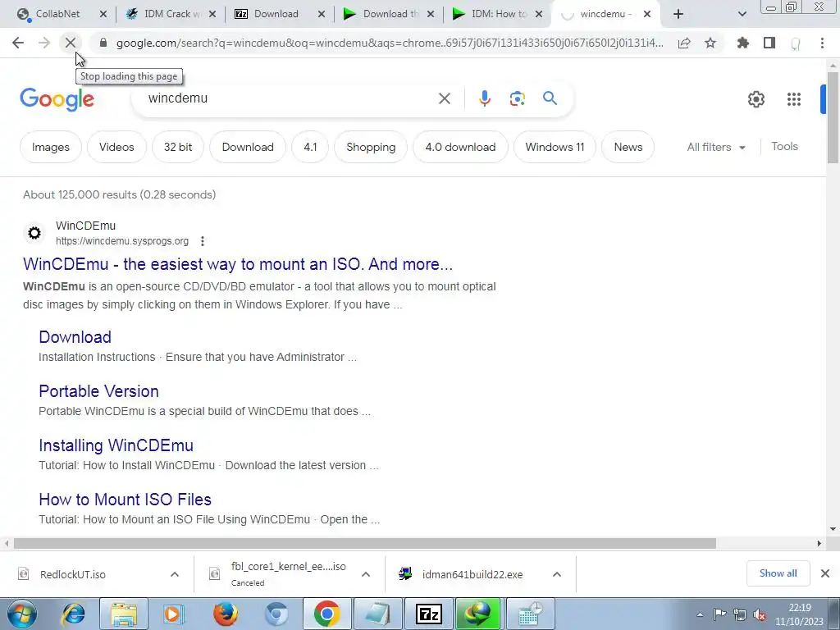Click the muted volume tray icon
Viewport: 840px width, 630px height.
[759, 615]
